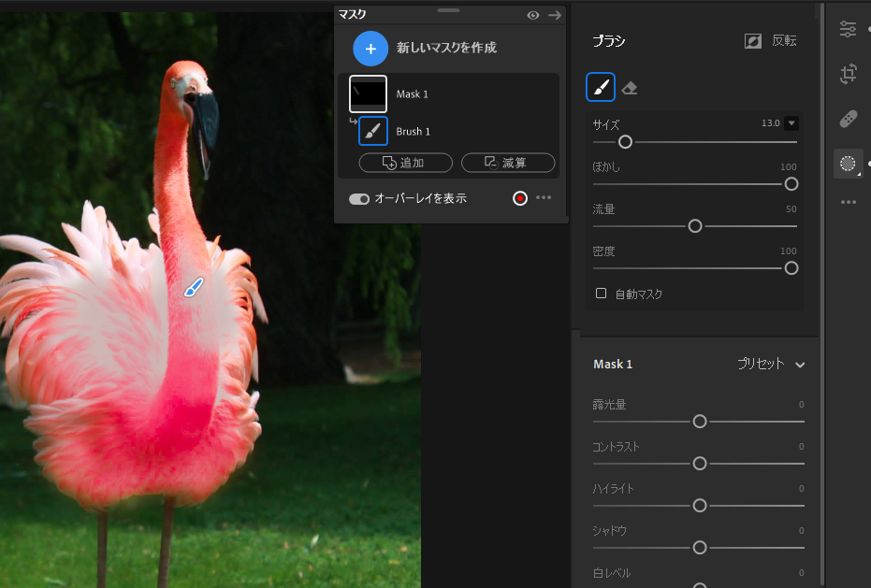The image size is (871, 588).
Task: Click the ブラシ panel heading
Action: (609, 41)
